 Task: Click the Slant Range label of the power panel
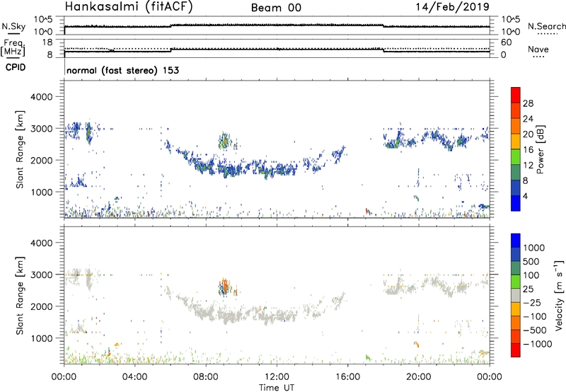20,149
